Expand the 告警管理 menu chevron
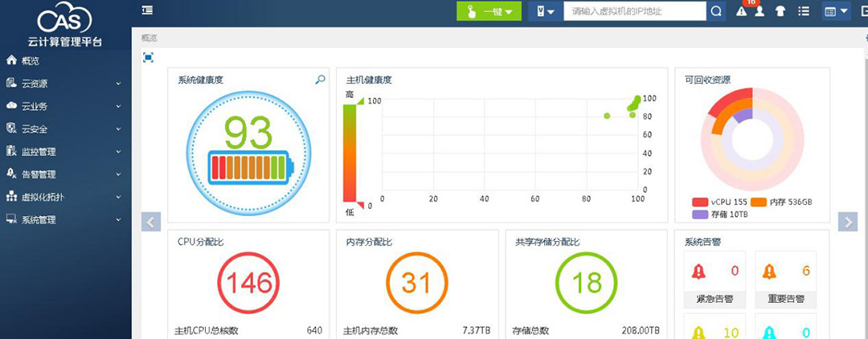The width and height of the screenshot is (868, 339). [x=118, y=174]
